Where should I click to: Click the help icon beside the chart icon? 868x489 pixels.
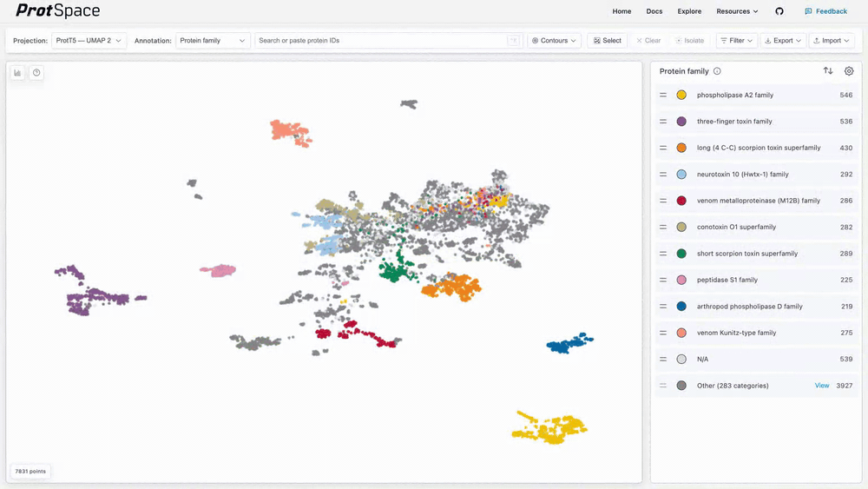(x=36, y=73)
